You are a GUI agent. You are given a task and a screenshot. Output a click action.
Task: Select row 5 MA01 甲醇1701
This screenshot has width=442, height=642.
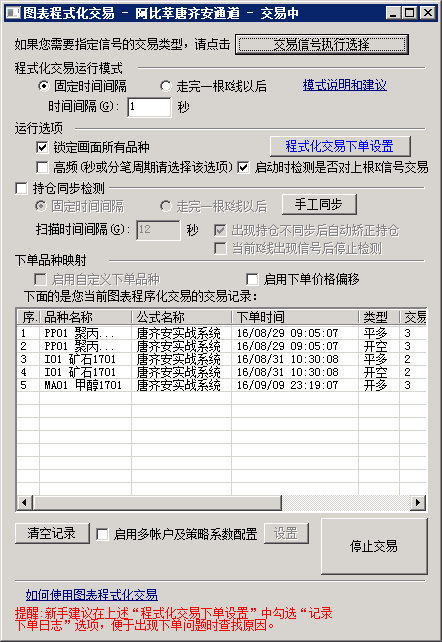tap(221, 385)
